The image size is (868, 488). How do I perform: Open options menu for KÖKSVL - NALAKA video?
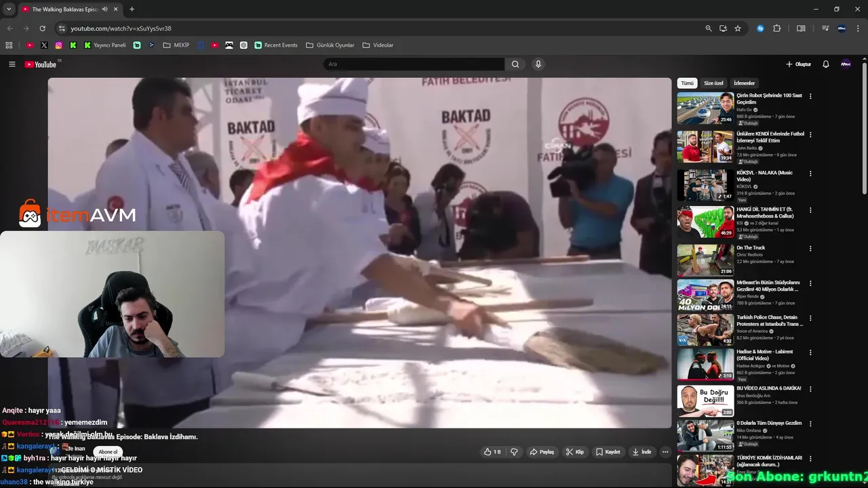pos(810,174)
